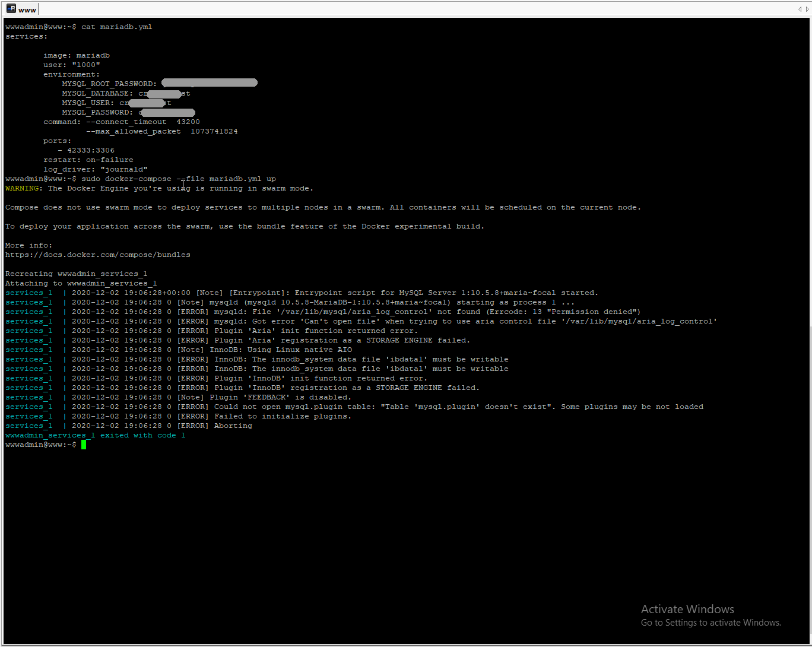Click the "Plugin 'Aria' registration as a STORAGE ENGINE failed." line
This screenshot has height=647, width=812.
tap(238, 340)
